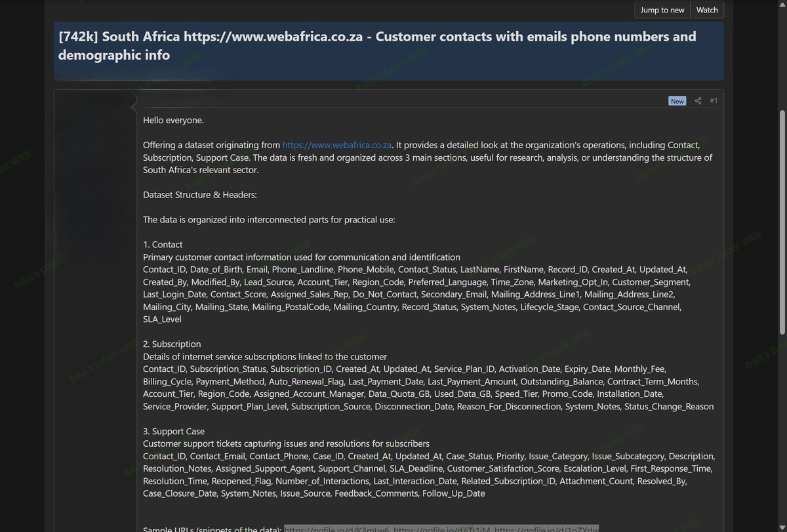
Task: Click the "Auto_Renewal_Flag" field name
Action: 306,382
